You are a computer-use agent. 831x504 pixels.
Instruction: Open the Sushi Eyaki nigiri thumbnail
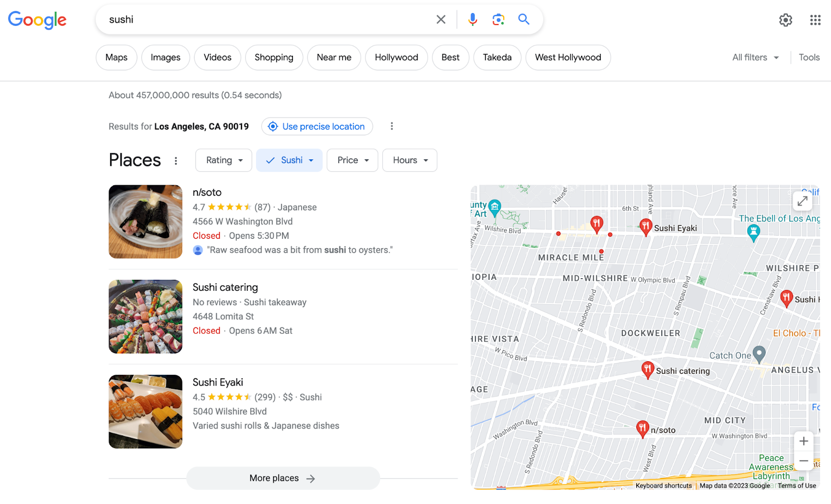[x=145, y=412]
